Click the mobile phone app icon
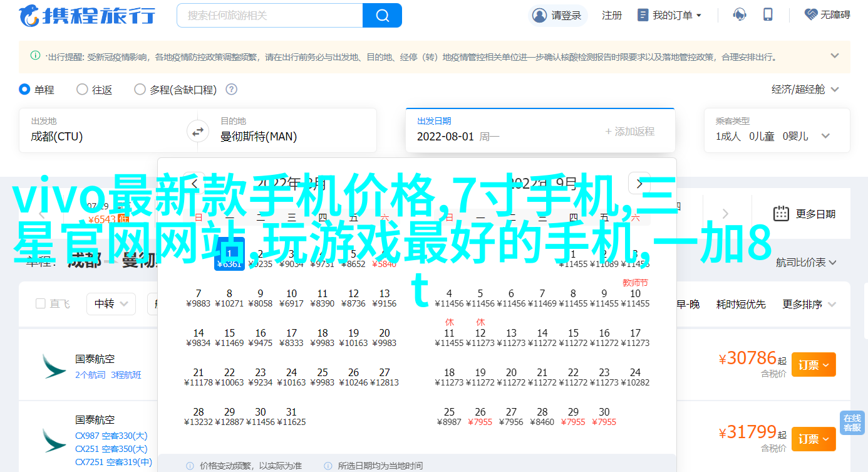 tap(768, 14)
